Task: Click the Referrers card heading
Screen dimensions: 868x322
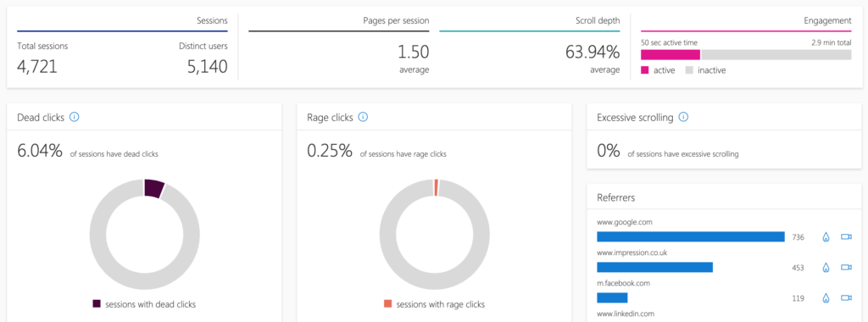Action: (x=615, y=197)
